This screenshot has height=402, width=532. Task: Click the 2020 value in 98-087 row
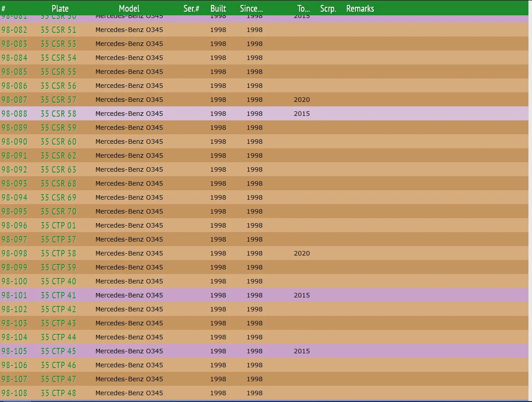[x=302, y=100]
